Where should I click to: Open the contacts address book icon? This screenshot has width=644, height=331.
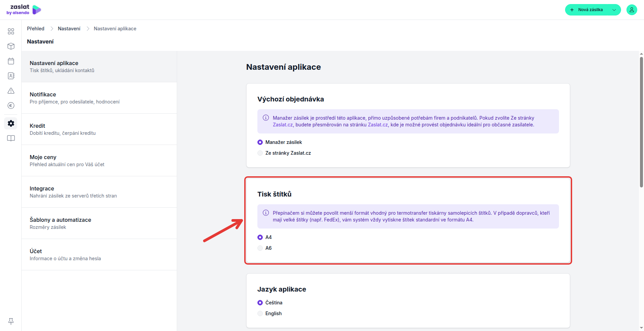[11, 76]
